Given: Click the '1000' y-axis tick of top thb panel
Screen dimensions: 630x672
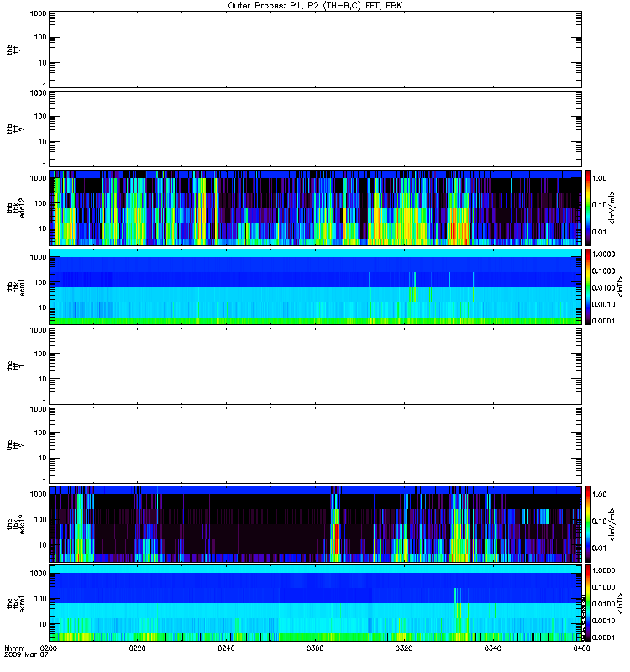Looking at the screenshot, I should click(38, 13).
